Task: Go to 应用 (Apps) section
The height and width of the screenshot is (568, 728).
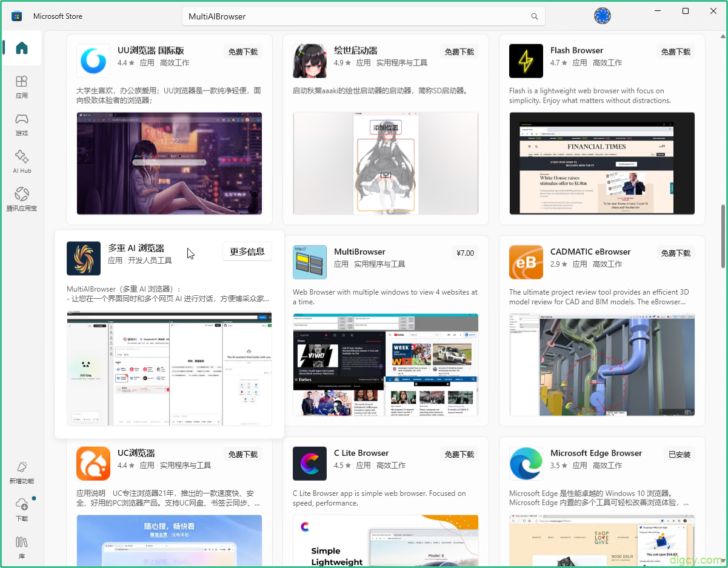Action: click(22, 86)
